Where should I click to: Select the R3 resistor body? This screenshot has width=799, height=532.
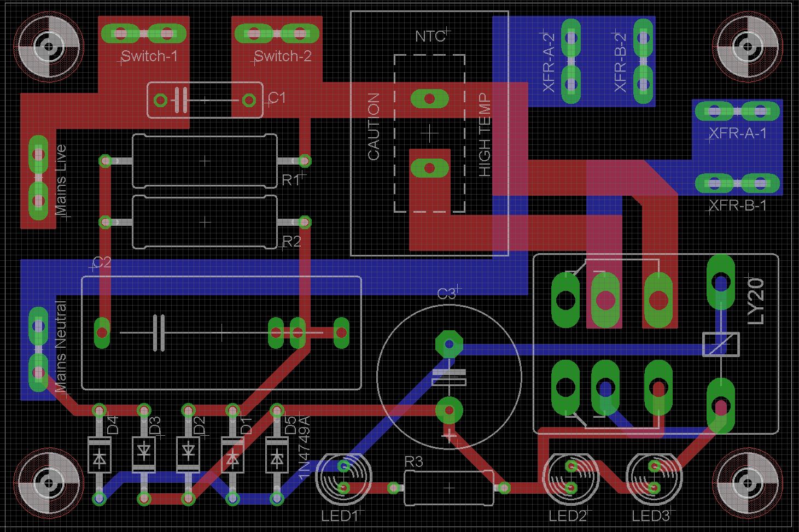(449, 488)
